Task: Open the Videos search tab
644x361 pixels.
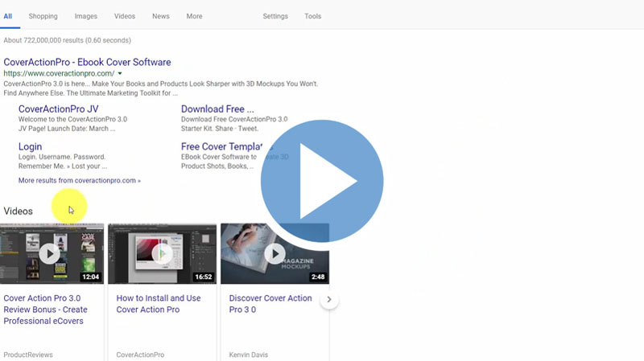Action: [x=125, y=16]
